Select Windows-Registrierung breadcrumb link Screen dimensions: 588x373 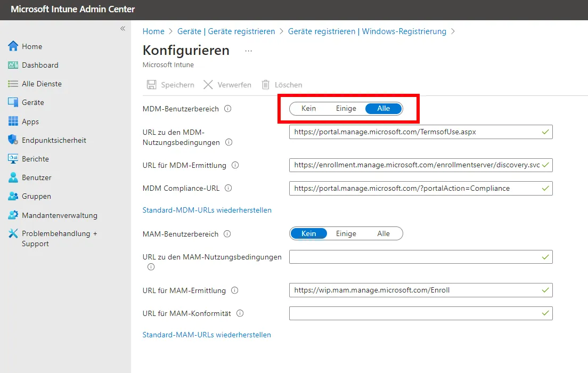[367, 31]
